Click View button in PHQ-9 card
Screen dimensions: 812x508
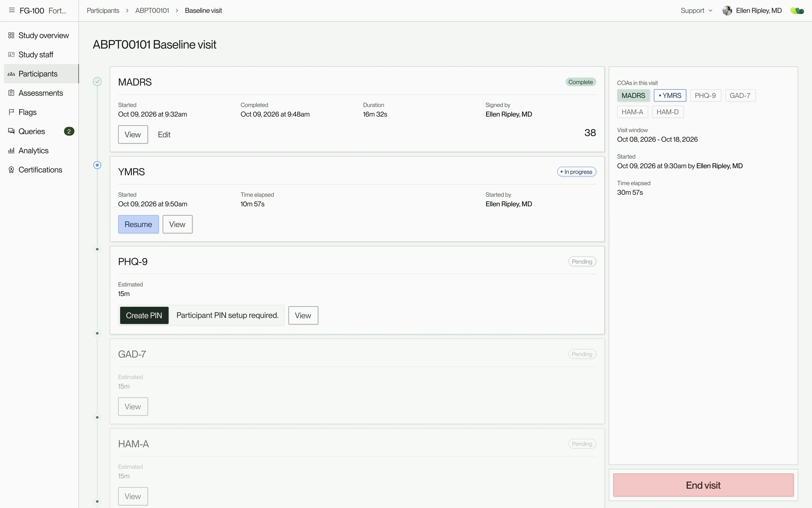pyautogui.click(x=303, y=315)
